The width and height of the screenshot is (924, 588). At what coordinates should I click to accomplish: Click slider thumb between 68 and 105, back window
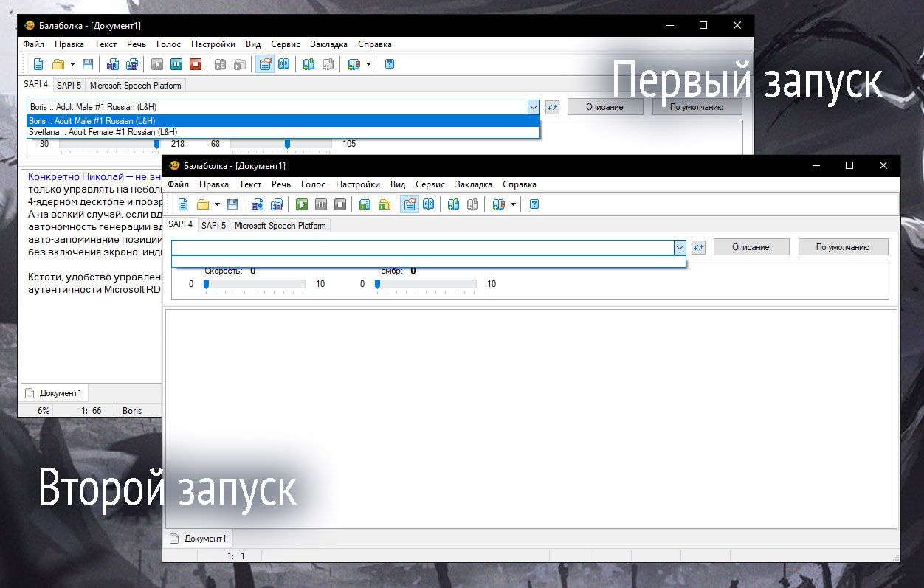coord(287,144)
